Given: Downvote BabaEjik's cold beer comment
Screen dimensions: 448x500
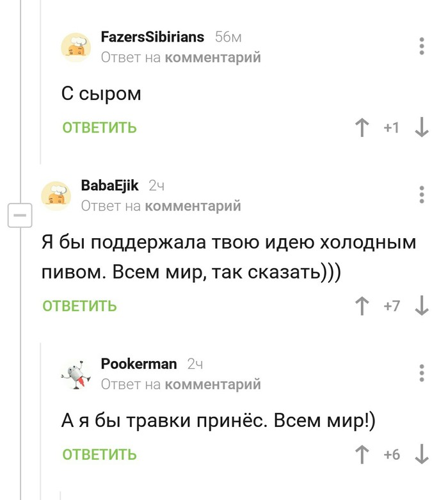Looking at the screenshot, I should tap(421, 306).
